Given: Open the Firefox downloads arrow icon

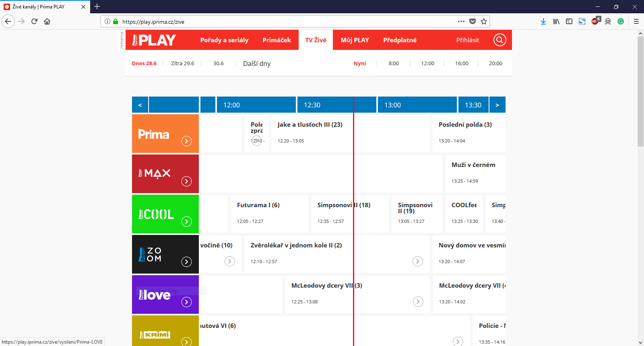Looking at the screenshot, I should click(543, 21).
